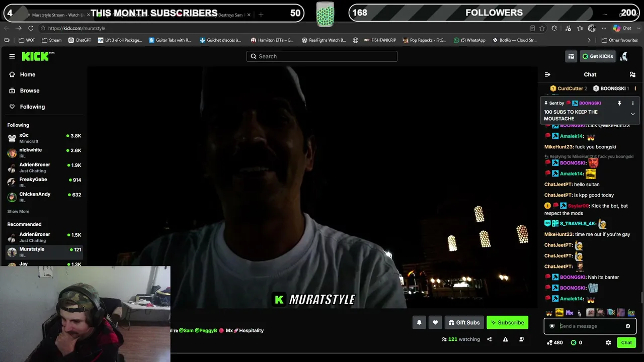
Task: Click the icon right of report triangle
Action: [521, 339]
